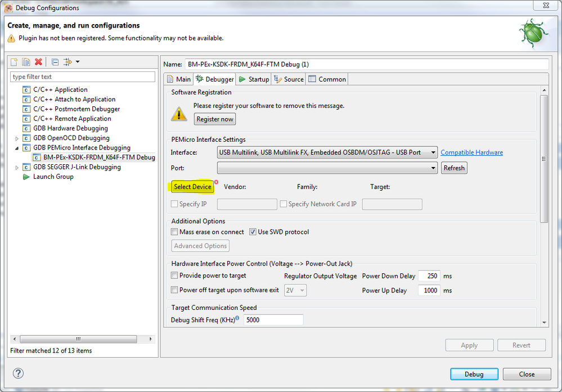The width and height of the screenshot is (562, 392).
Task: Click the Advanced Options button
Action: (200, 246)
